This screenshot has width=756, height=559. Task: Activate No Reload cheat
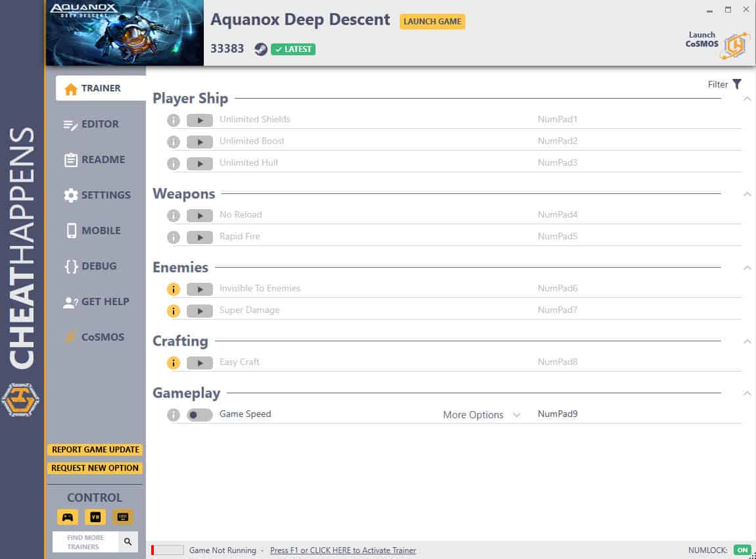pos(200,216)
